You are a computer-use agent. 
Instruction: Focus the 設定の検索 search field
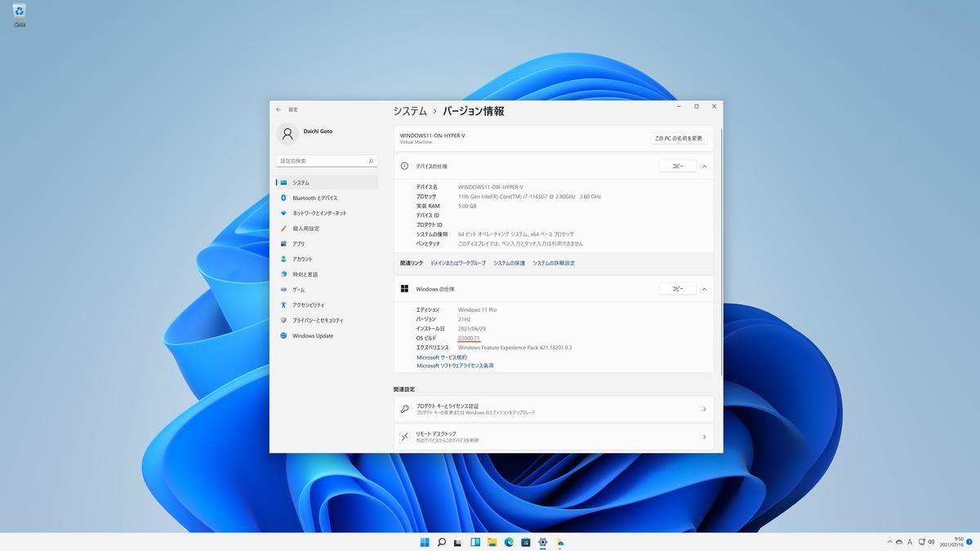327,161
